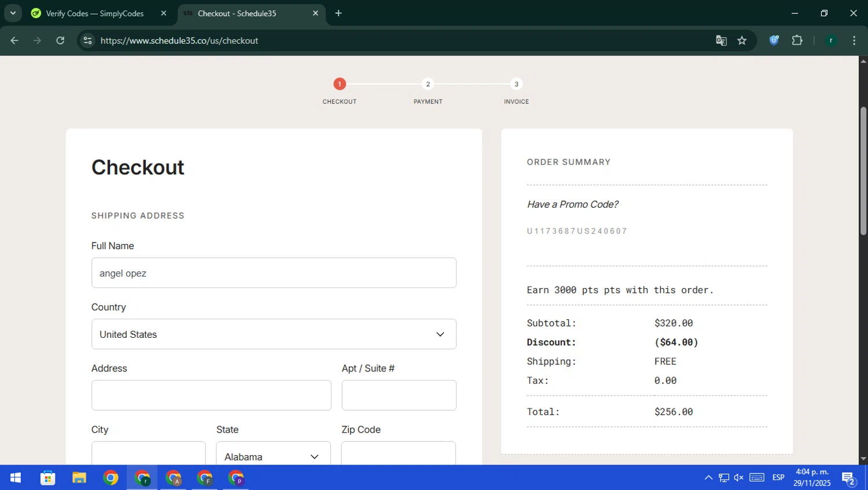Open Microsoft Store from the taskbar

[x=47, y=478]
